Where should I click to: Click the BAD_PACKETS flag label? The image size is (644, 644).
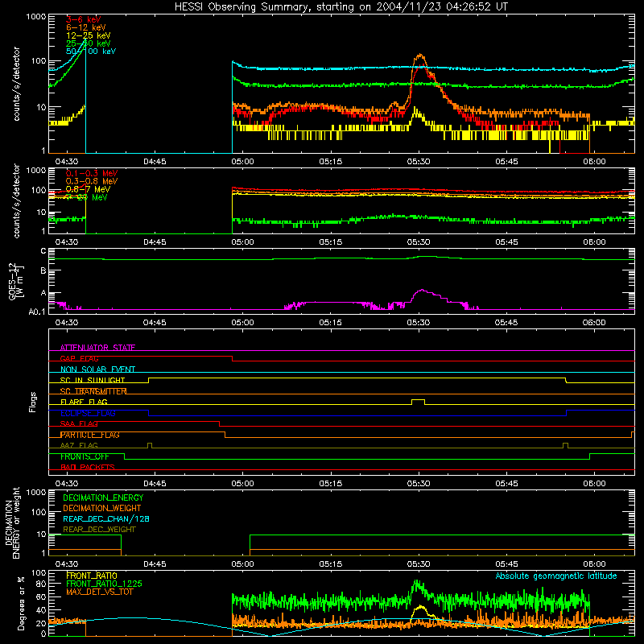pos(88,467)
